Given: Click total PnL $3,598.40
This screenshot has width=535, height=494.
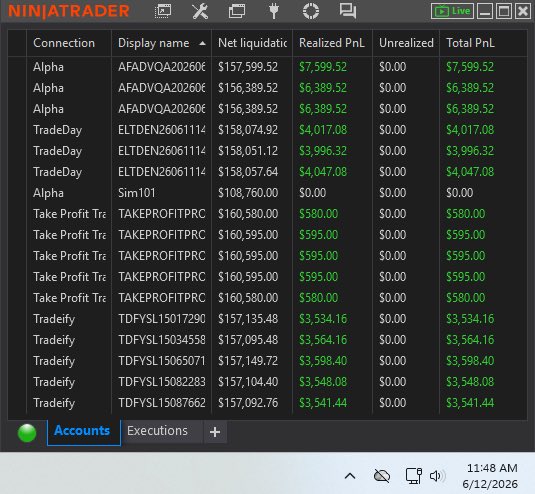Looking at the screenshot, I should [470, 361].
